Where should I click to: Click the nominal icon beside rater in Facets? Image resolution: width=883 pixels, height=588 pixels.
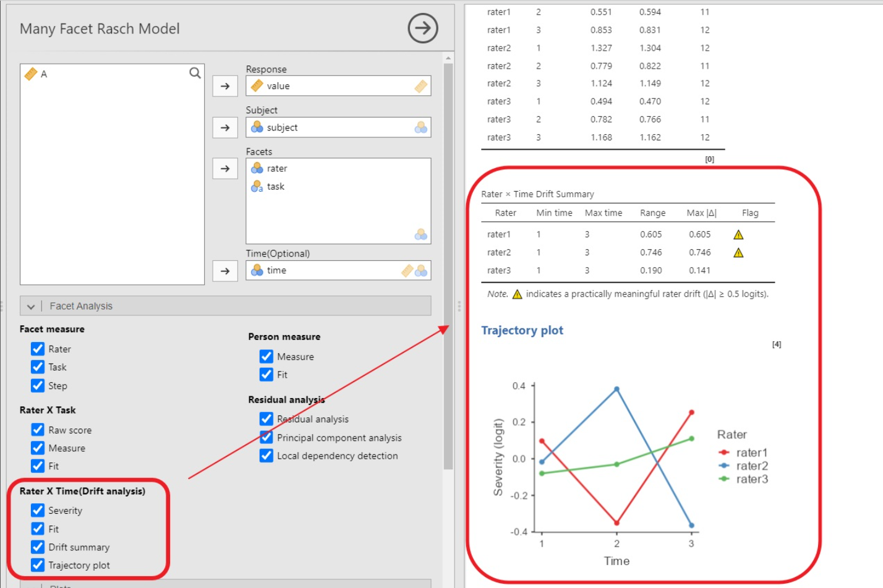tap(257, 168)
